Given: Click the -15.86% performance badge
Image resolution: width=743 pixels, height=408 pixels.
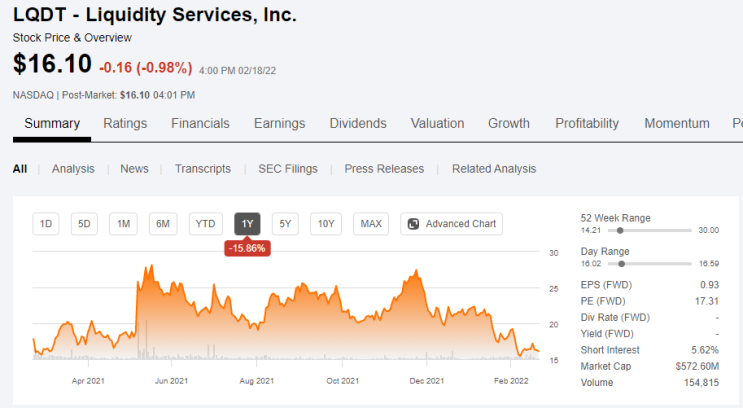Looking at the screenshot, I should (247, 248).
